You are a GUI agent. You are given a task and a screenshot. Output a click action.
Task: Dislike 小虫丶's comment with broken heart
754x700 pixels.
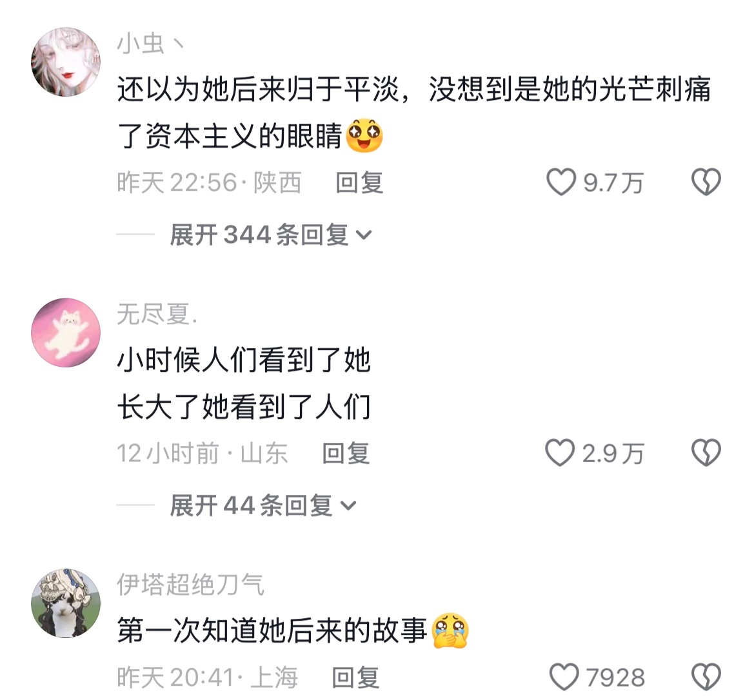[706, 182]
